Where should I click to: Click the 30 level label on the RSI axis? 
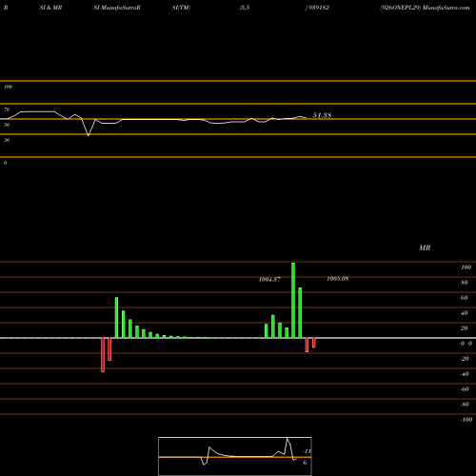point(7,140)
